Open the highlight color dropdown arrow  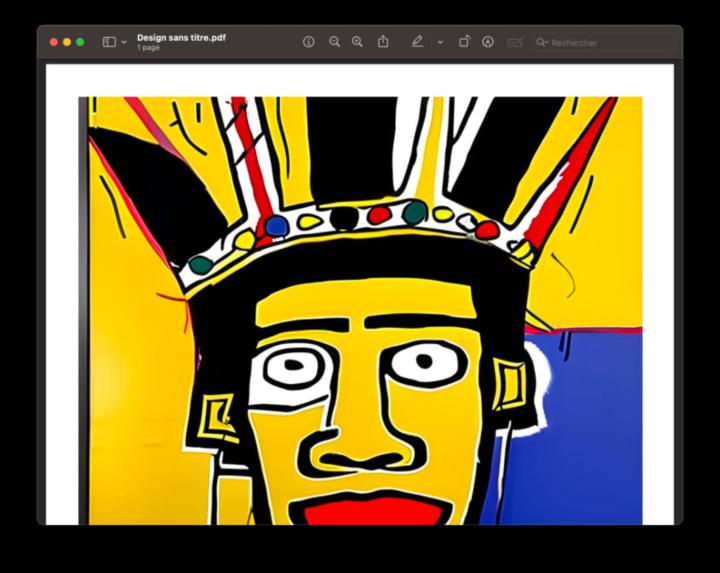(x=440, y=42)
